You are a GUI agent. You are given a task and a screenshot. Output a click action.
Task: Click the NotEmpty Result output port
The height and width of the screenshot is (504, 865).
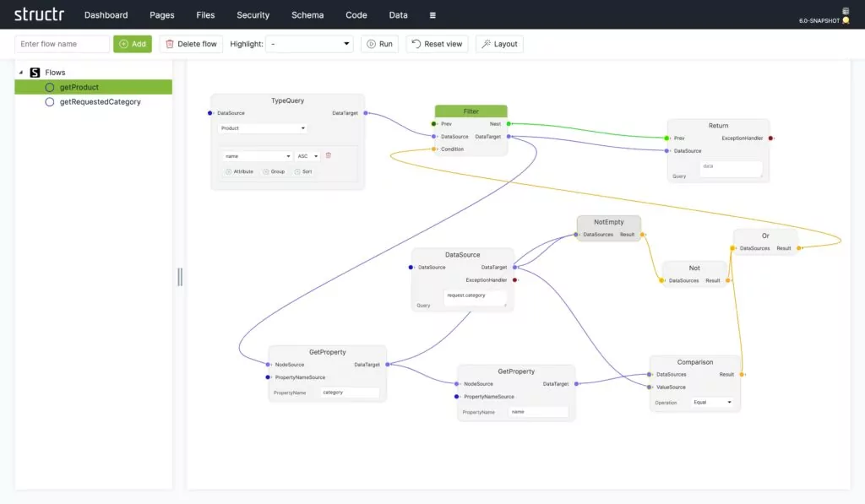click(642, 235)
